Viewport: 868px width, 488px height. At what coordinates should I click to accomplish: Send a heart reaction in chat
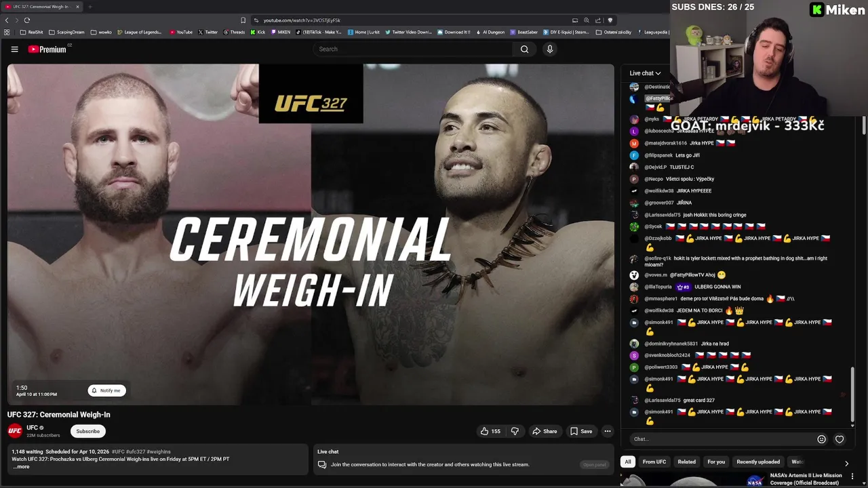840,439
